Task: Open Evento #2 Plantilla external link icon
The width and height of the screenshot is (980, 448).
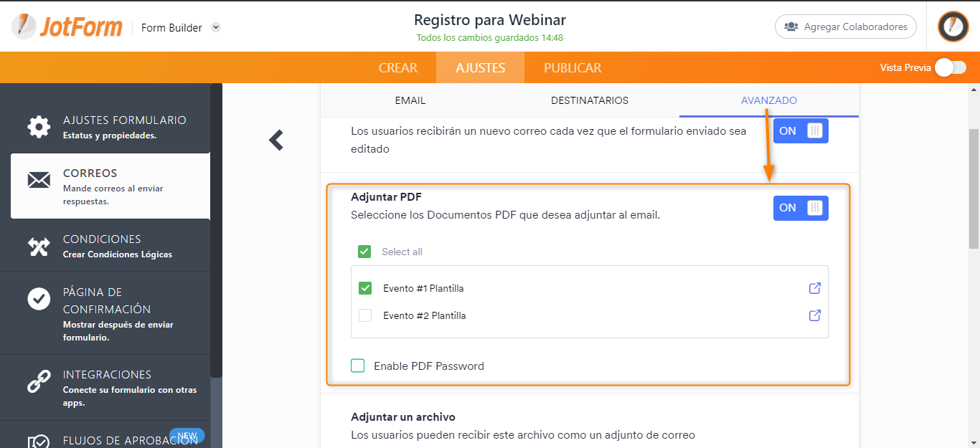Action: click(x=815, y=315)
